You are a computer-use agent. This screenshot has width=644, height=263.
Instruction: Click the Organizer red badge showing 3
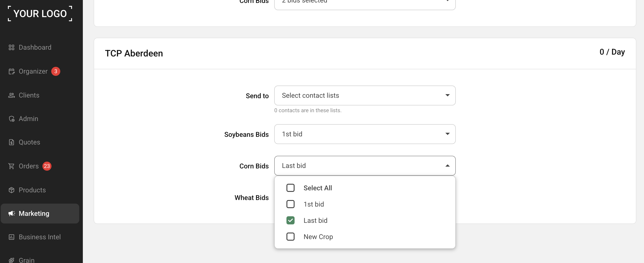click(x=56, y=71)
